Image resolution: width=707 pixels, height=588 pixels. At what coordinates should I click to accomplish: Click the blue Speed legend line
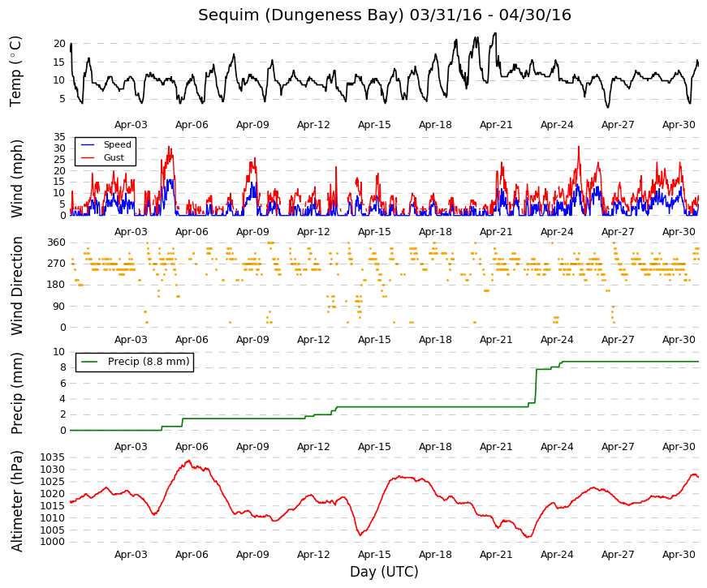(x=88, y=144)
